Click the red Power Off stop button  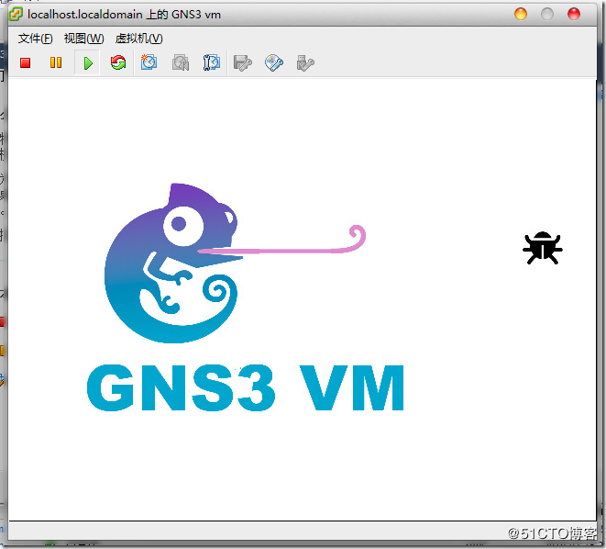[25, 63]
